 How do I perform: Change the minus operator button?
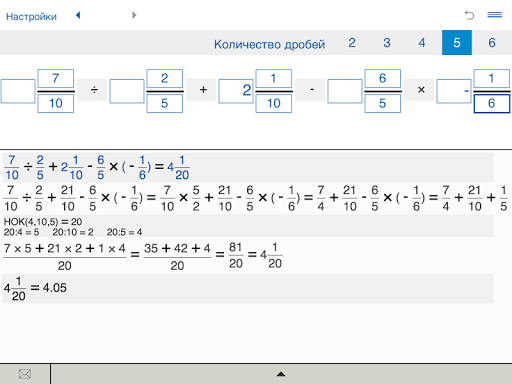pyautogui.click(x=310, y=90)
